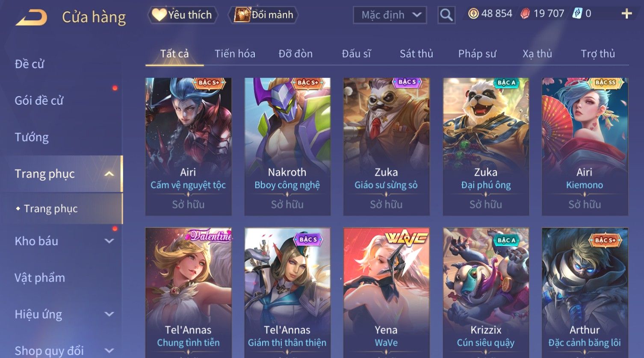
Task: Switch to the Pháp sư tab
Action: [477, 54]
